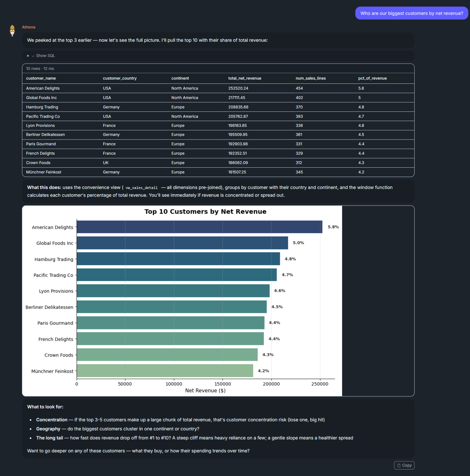Screen dimensions: 470x476
Task: Click the user question message bubble
Action: pos(411,13)
